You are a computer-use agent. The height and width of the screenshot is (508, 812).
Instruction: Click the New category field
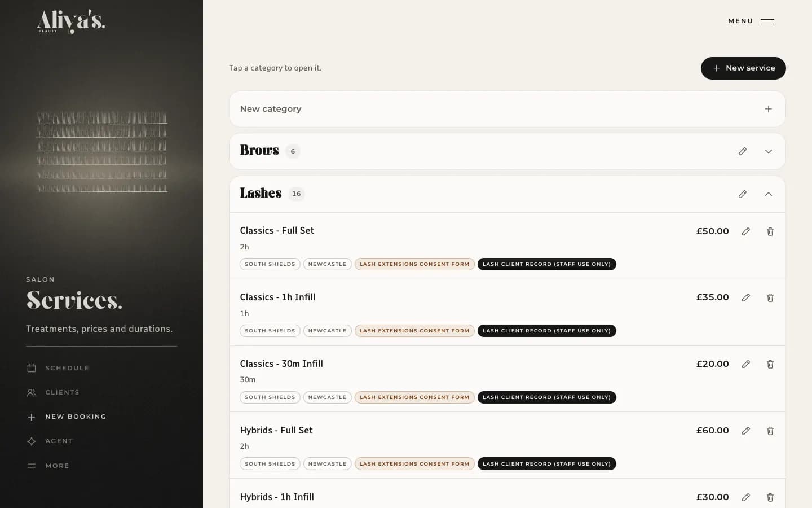coord(507,109)
